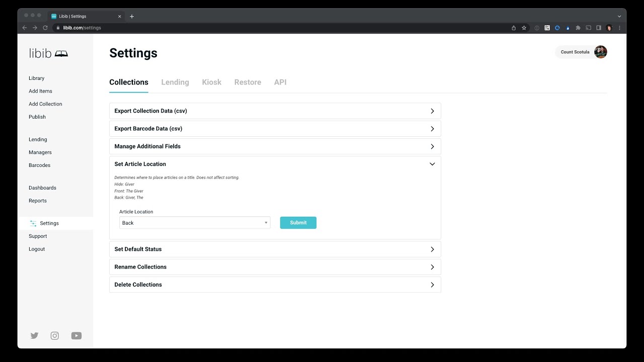Expand Delete Collections section

tap(275, 285)
